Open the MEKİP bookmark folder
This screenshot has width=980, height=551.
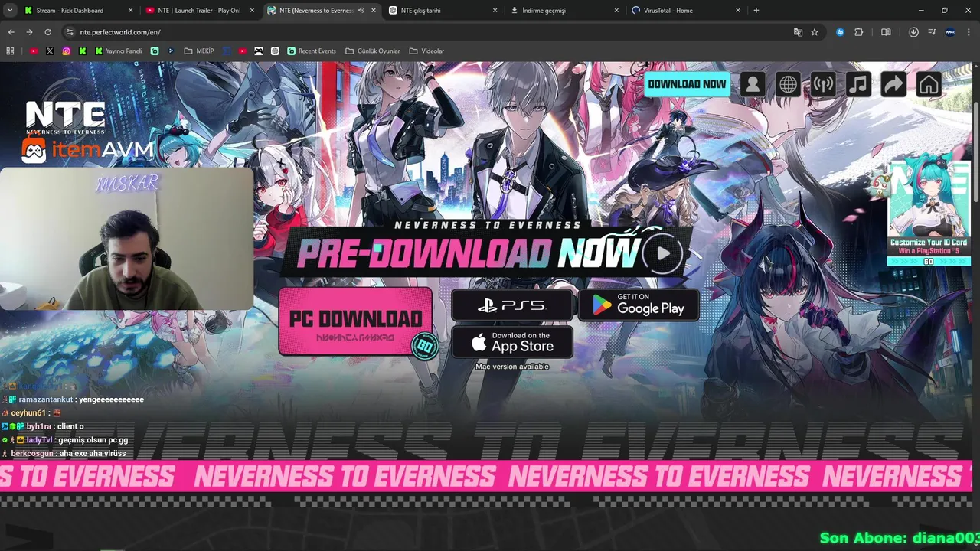tap(199, 51)
